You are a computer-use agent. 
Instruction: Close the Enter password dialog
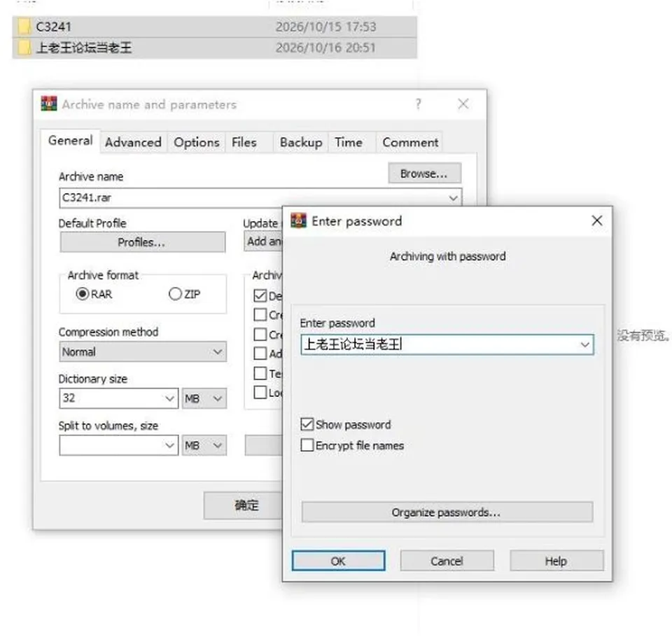(596, 220)
